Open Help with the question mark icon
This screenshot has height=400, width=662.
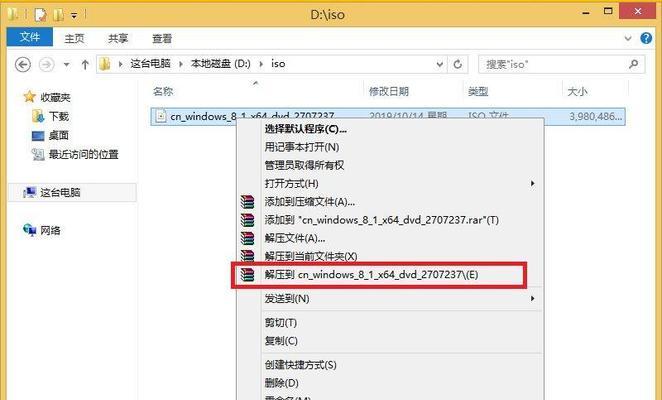click(x=646, y=38)
